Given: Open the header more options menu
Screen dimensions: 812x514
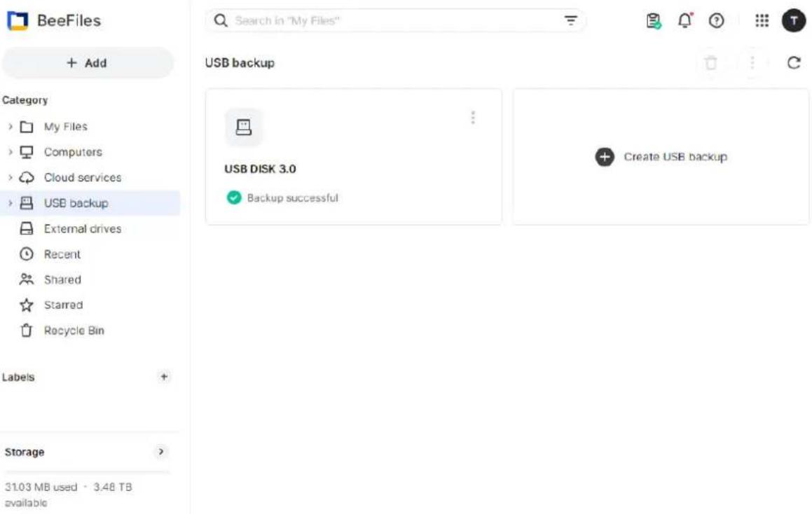Looking at the screenshot, I should click(x=752, y=62).
